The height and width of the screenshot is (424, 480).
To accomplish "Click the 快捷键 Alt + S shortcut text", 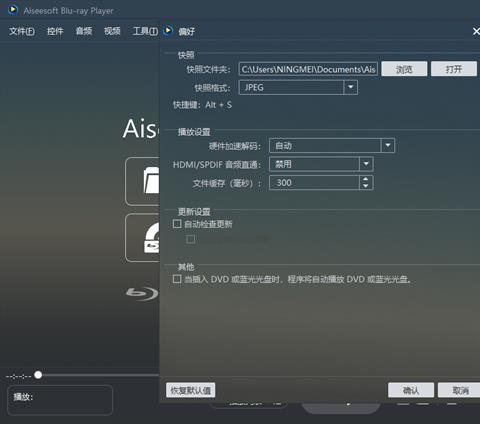I will pyautogui.click(x=202, y=105).
